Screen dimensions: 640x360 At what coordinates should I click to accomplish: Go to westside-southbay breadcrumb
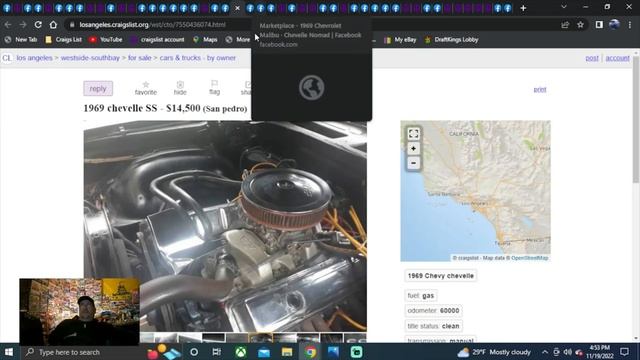(90, 58)
